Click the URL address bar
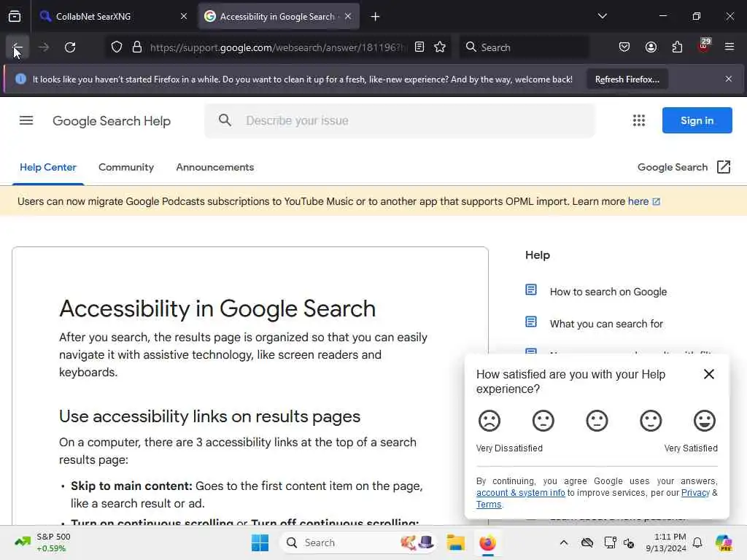Screen dimensions: 747x560 278,47
